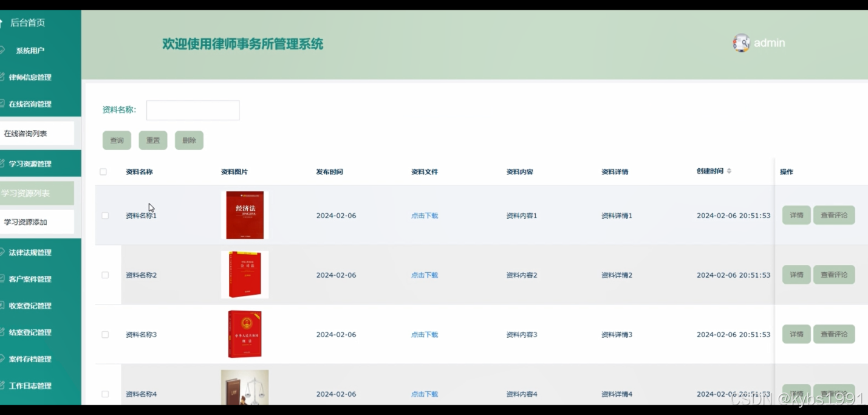The width and height of the screenshot is (868, 415).
Task: Open the 学习资源添加 submenu item
Action: pos(37,222)
